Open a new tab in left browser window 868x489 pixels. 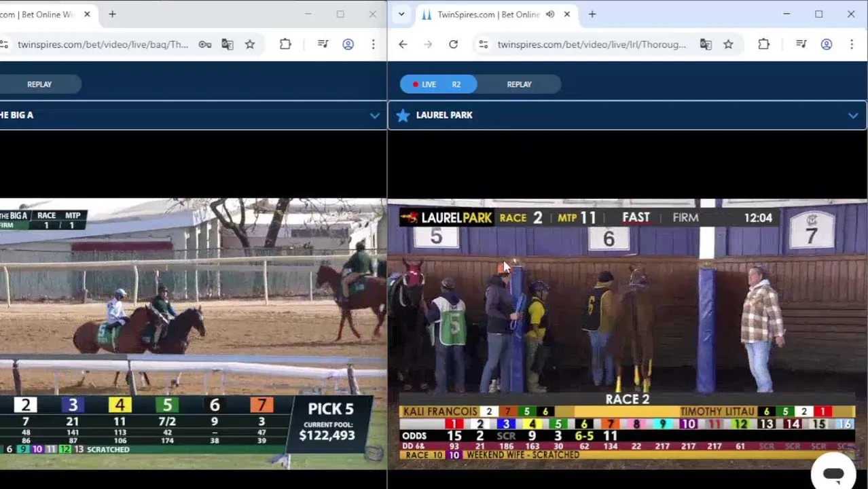(112, 14)
